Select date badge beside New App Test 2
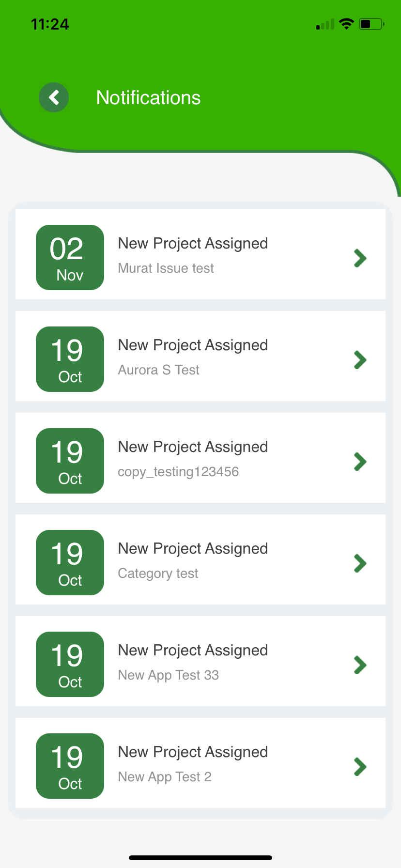 [70, 766]
